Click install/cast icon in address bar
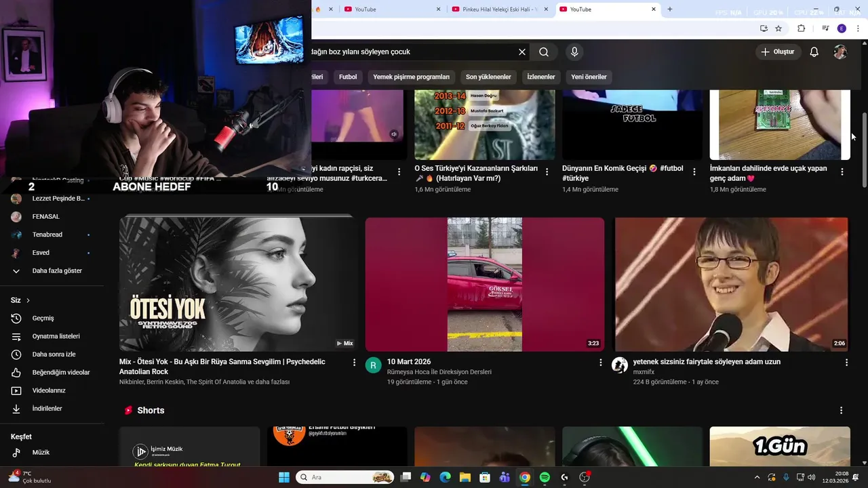The height and width of the screenshot is (488, 868). [764, 28]
